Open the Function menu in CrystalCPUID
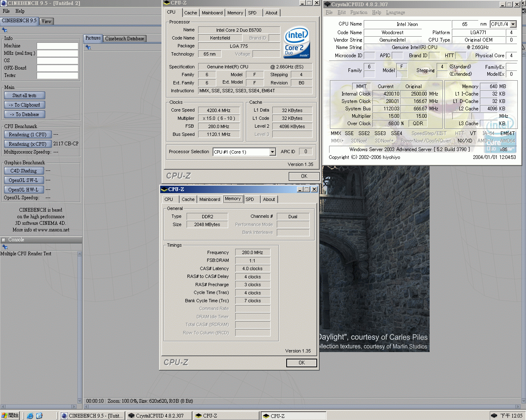 click(358, 12)
